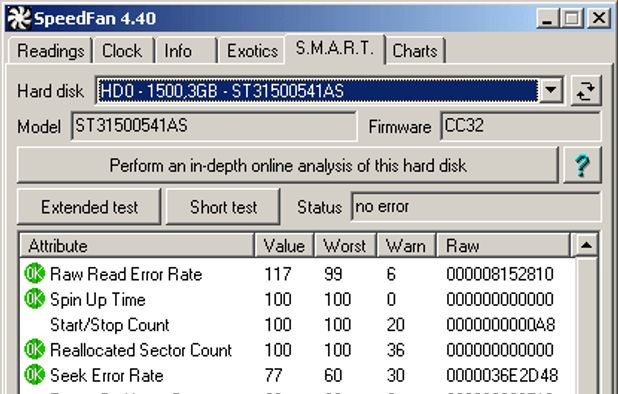Perform in-depth online analysis of hard disk
The height and width of the screenshot is (394, 618).
288,165
